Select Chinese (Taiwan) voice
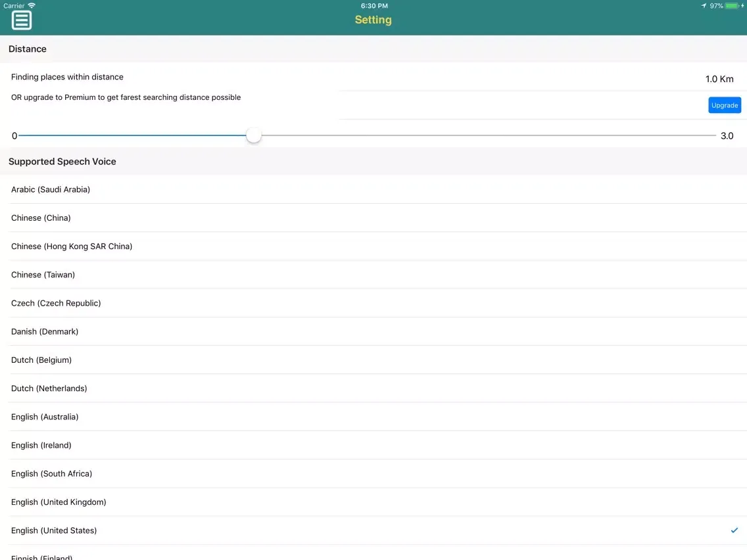Image resolution: width=747 pixels, height=560 pixels. 373,275
